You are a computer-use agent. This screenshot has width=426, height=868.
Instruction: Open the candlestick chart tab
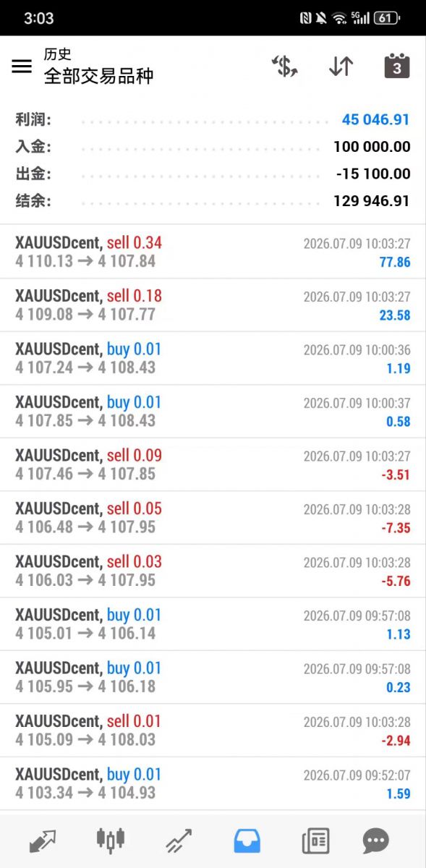[110, 841]
